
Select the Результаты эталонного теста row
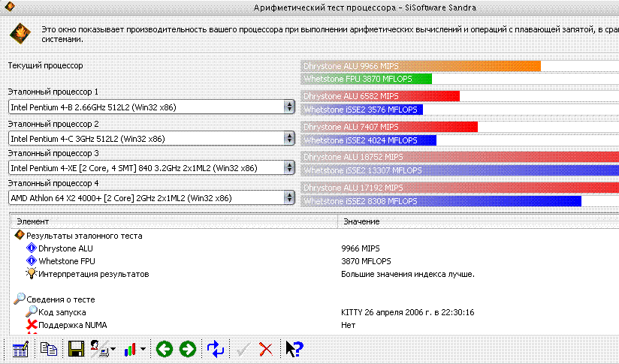315,236
